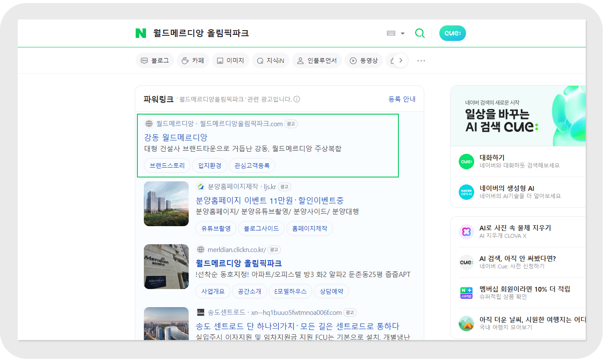This screenshot has width=603, height=364.
Task: Click the 파워링크 section heading
Action: click(x=159, y=99)
